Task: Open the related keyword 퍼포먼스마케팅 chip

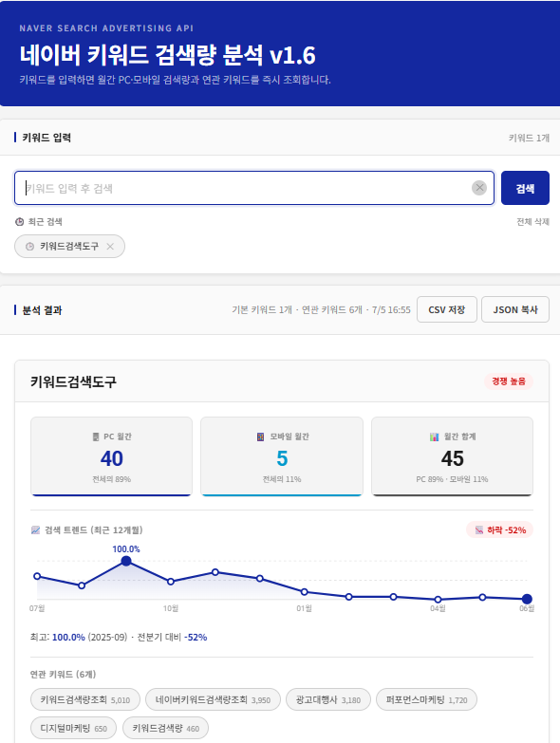Action: point(426,699)
